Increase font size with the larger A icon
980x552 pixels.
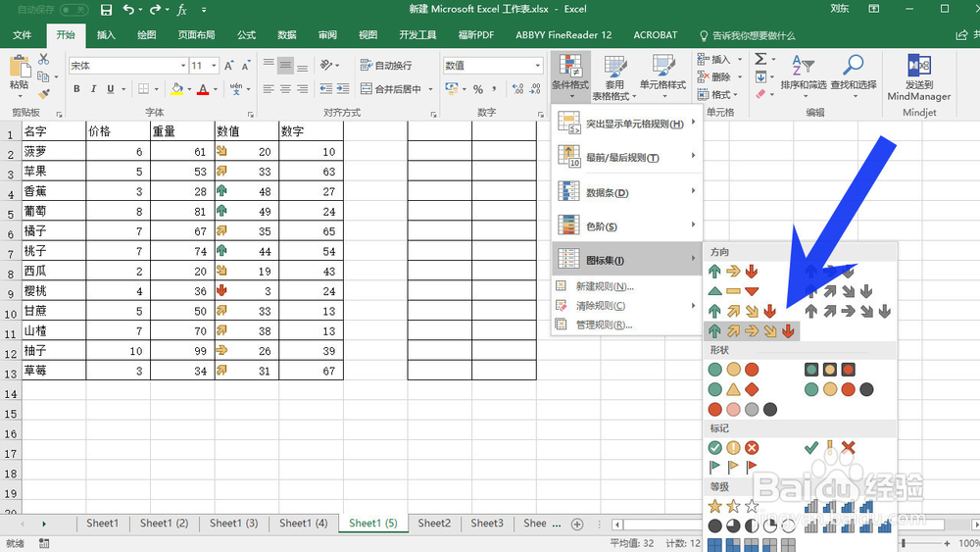click(228, 66)
